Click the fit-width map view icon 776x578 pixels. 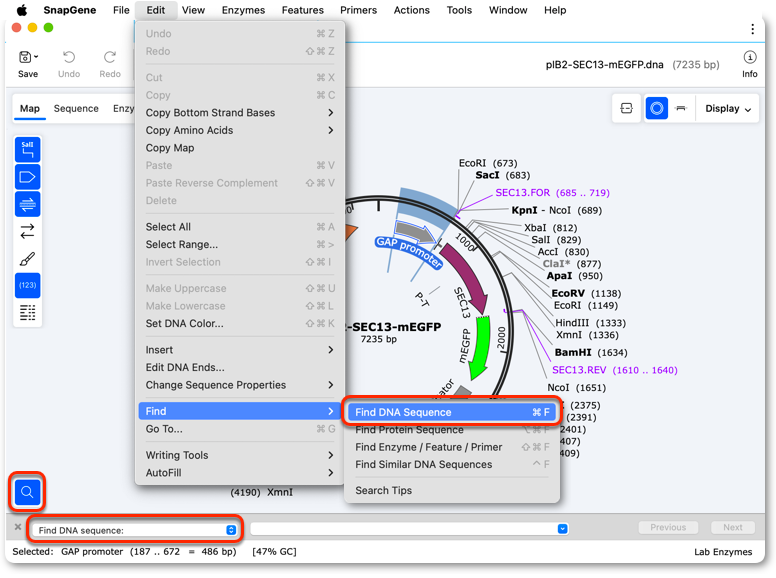627,108
